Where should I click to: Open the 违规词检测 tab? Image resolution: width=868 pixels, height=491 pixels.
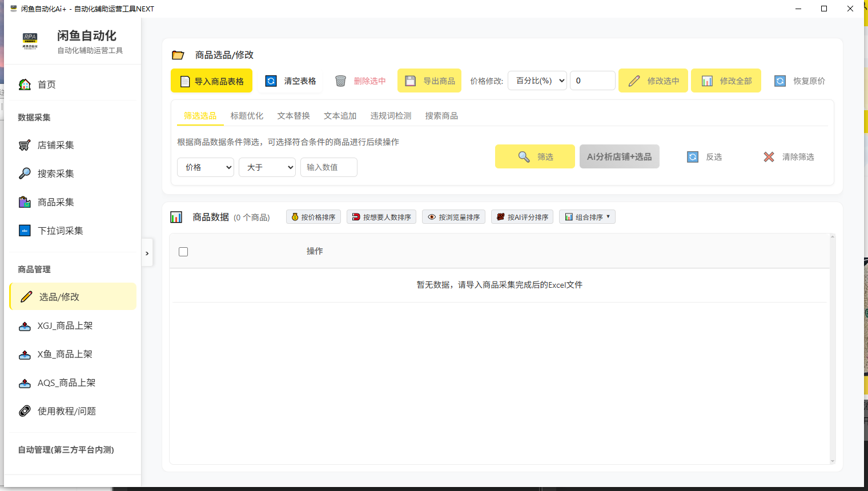tap(391, 116)
